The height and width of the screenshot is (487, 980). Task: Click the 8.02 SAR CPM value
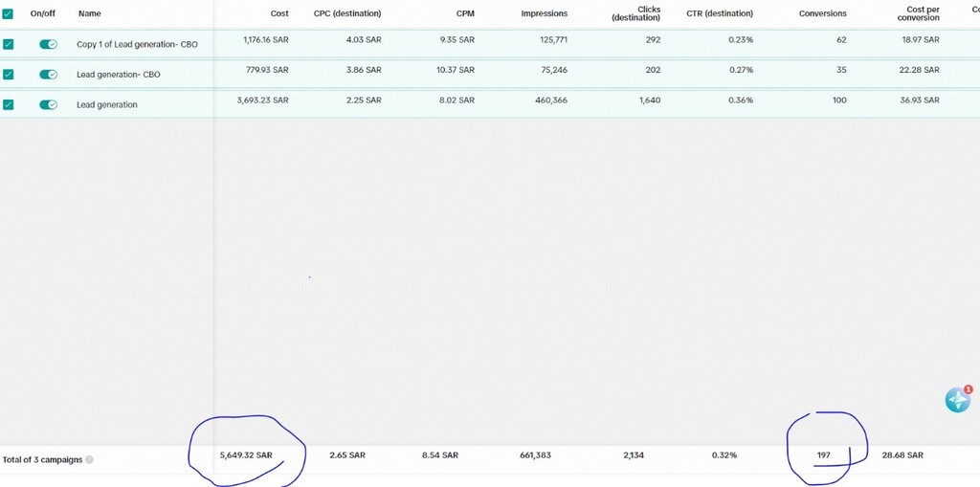(x=457, y=100)
